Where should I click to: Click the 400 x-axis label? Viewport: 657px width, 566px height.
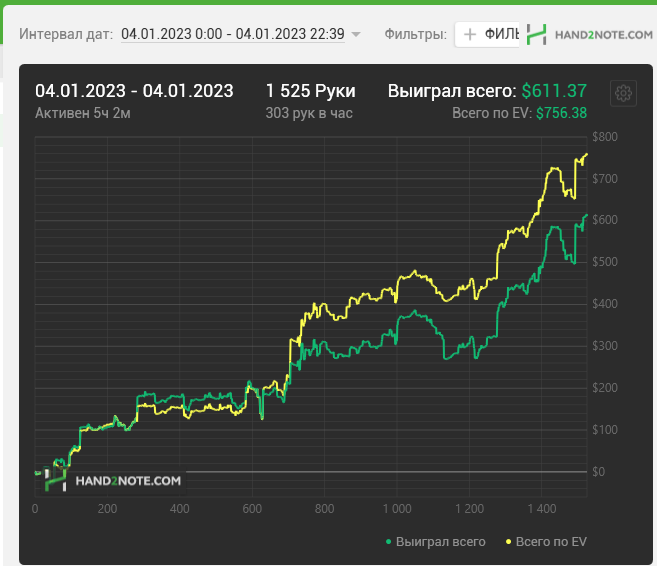click(x=179, y=509)
